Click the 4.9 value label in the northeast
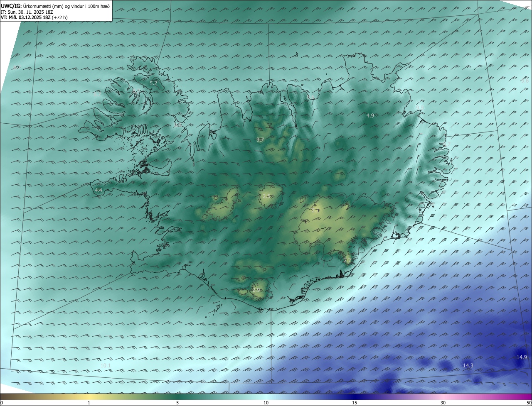532x406 pixels. coord(370,115)
